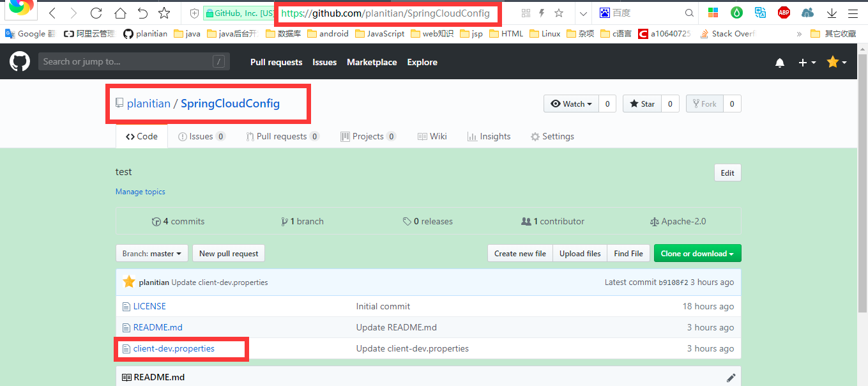
Task: Open the QR code icon in address bar
Action: coord(526,13)
